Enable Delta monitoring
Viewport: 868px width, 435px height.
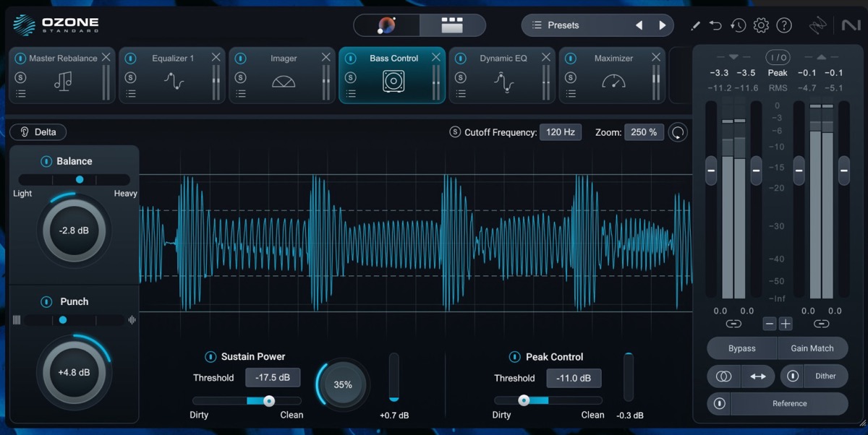pyautogui.click(x=38, y=132)
